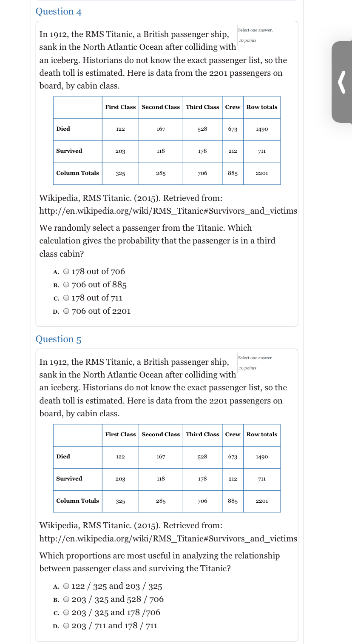Open the Wikipedia RMS Titanic link in Question 5
The width and height of the screenshot is (352, 644).
168,538
